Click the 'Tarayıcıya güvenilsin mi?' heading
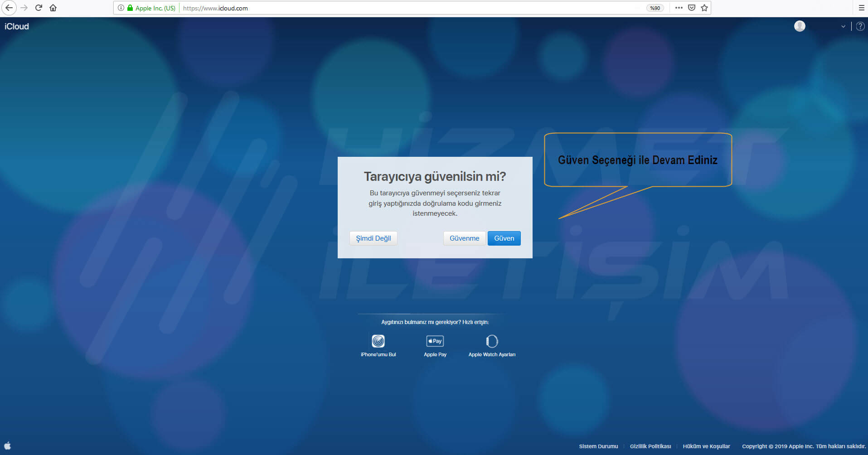The image size is (868, 455). click(x=435, y=176)
